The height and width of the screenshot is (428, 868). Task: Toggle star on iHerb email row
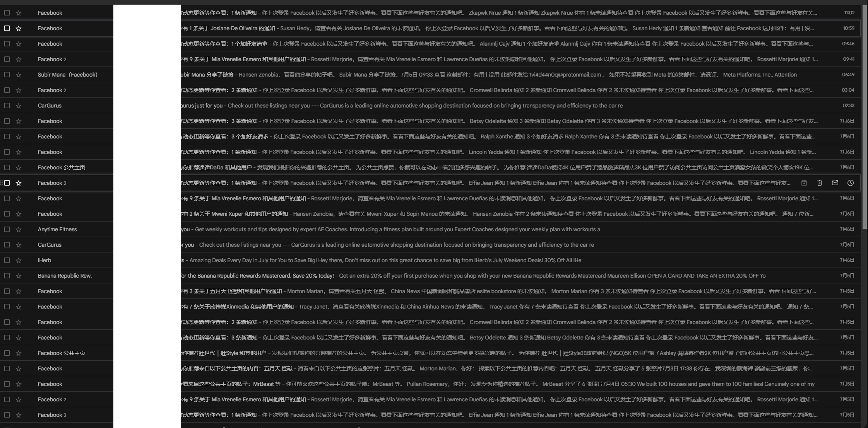coord(19,260)
